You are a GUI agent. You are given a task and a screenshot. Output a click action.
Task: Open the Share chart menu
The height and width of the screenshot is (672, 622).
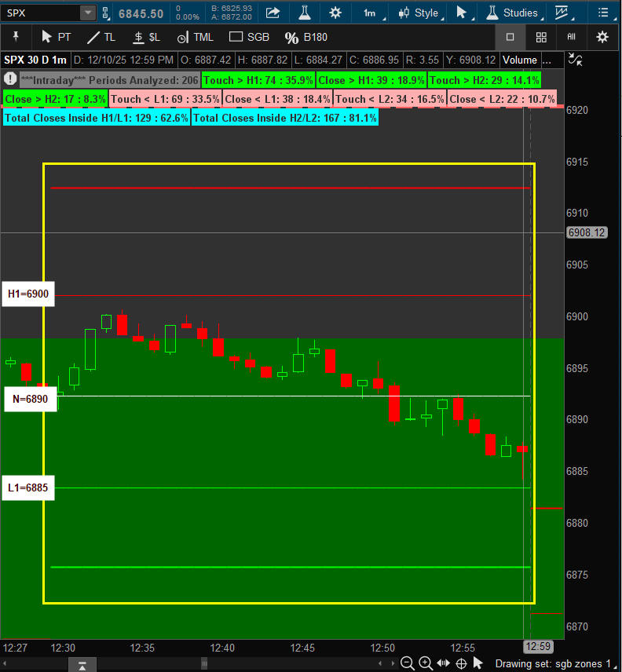(x=273, y=13)
